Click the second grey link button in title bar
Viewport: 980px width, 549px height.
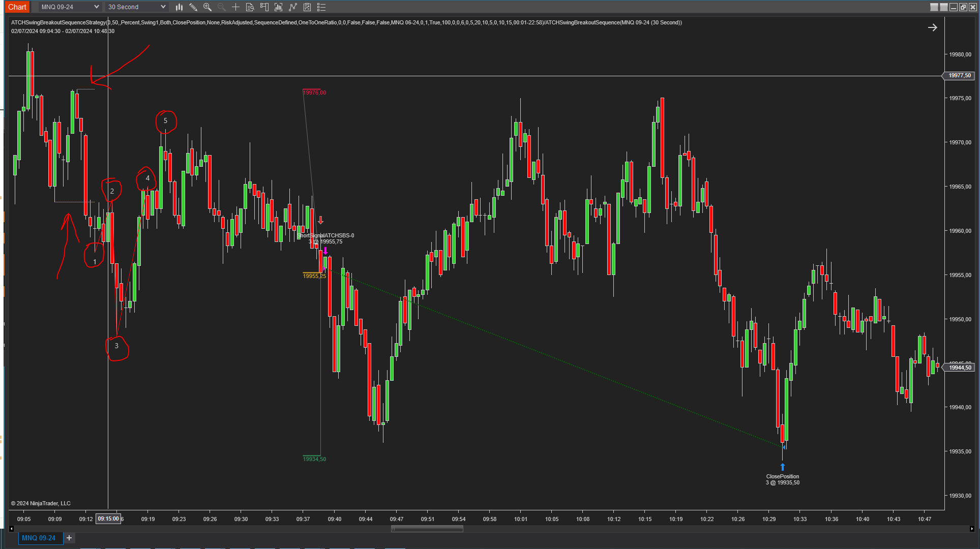[x=944, y=7]
